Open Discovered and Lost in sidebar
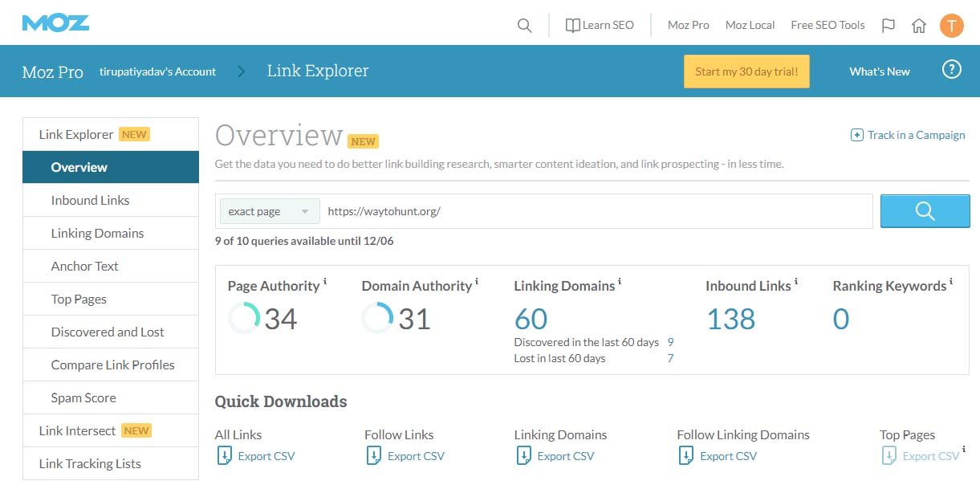This screenshot has width=980, height=485. 111,332
